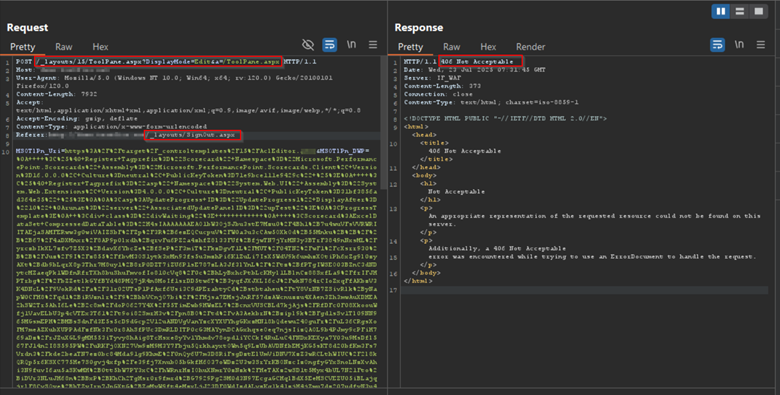Open the Request panel hamburger menu
This screenshot has width=780, height=395.
[373, 45]
